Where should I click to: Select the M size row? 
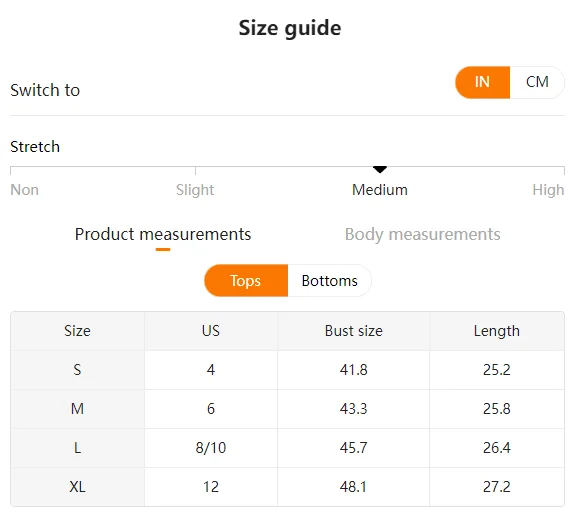[288, 409]
